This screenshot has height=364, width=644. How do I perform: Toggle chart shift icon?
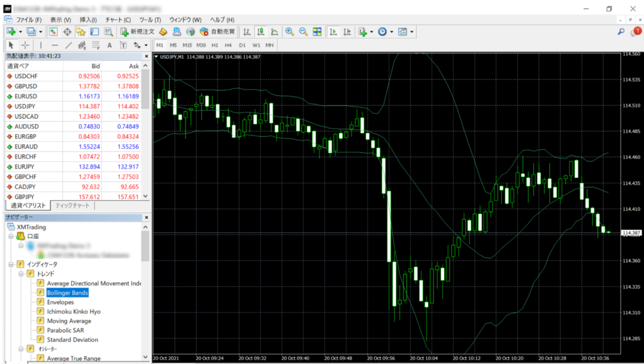pyautogui.click(x=347, y=31)
